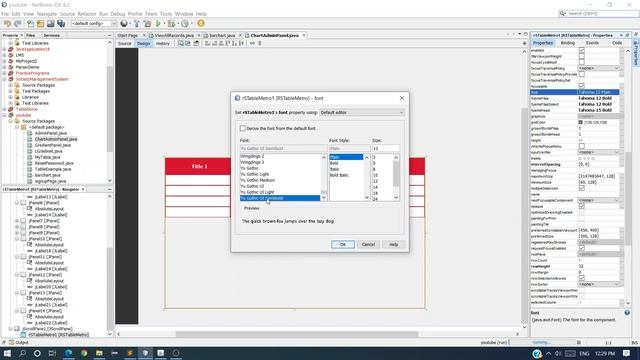Click the Clean and Build icon
640x360 pixels.
(x=147, y=24)
